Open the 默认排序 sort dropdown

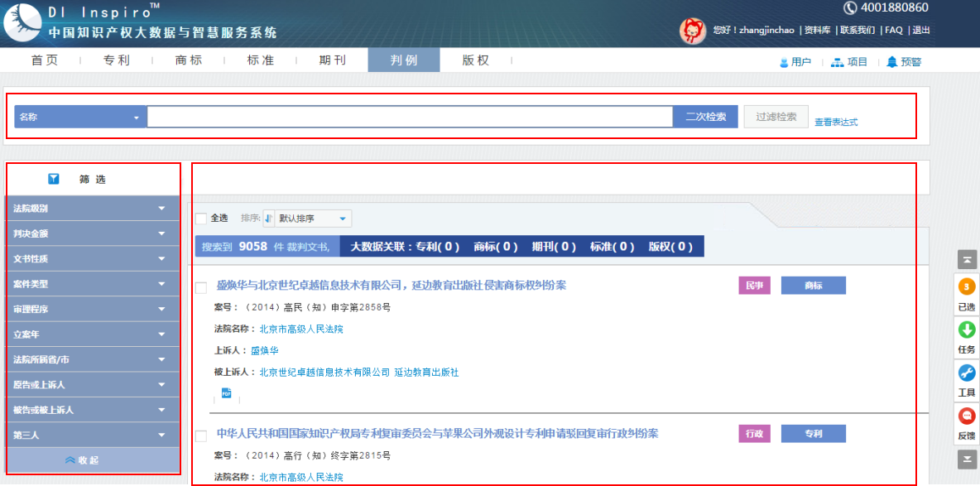(x=307, y=219)
